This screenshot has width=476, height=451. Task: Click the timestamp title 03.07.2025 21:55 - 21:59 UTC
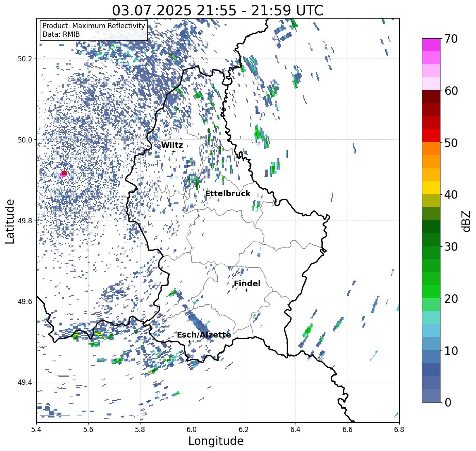coord(218,10)
